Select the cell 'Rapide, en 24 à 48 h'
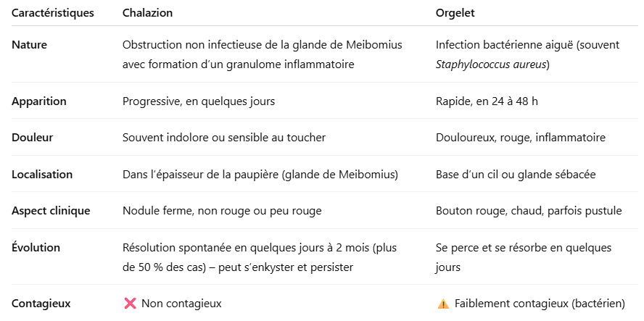 (487, 101)
